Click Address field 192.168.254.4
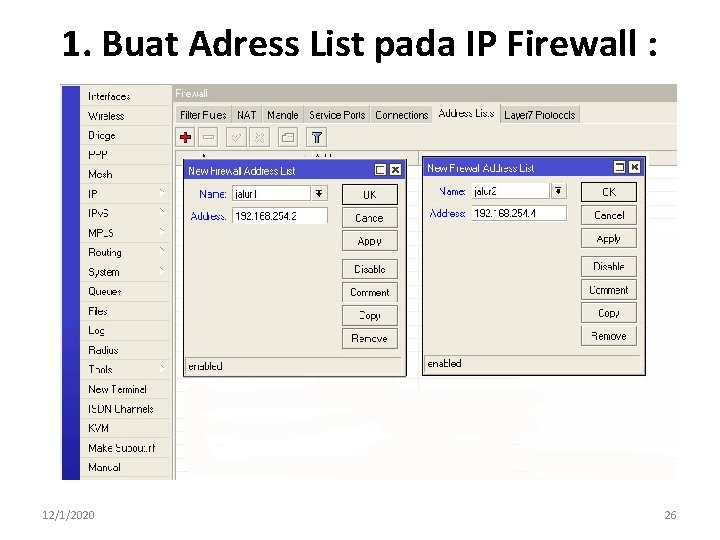Viewport: 720px width, 540px height. [x=519, y=213]
